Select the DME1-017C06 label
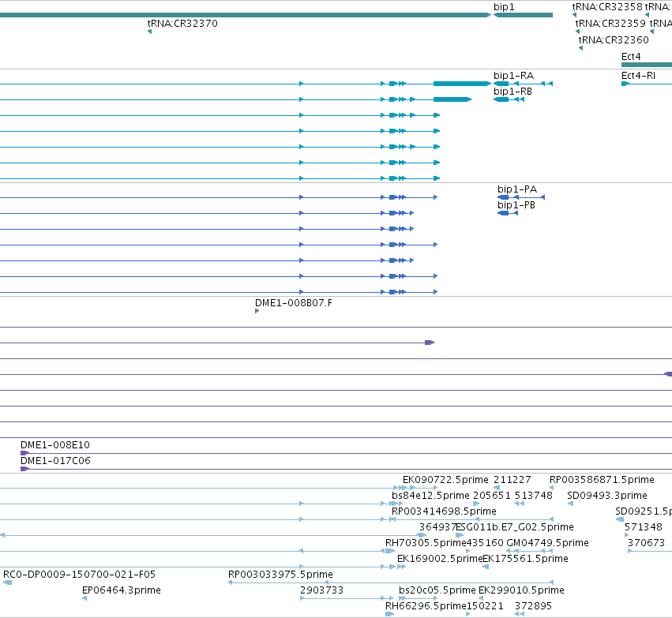 point(55,460)
